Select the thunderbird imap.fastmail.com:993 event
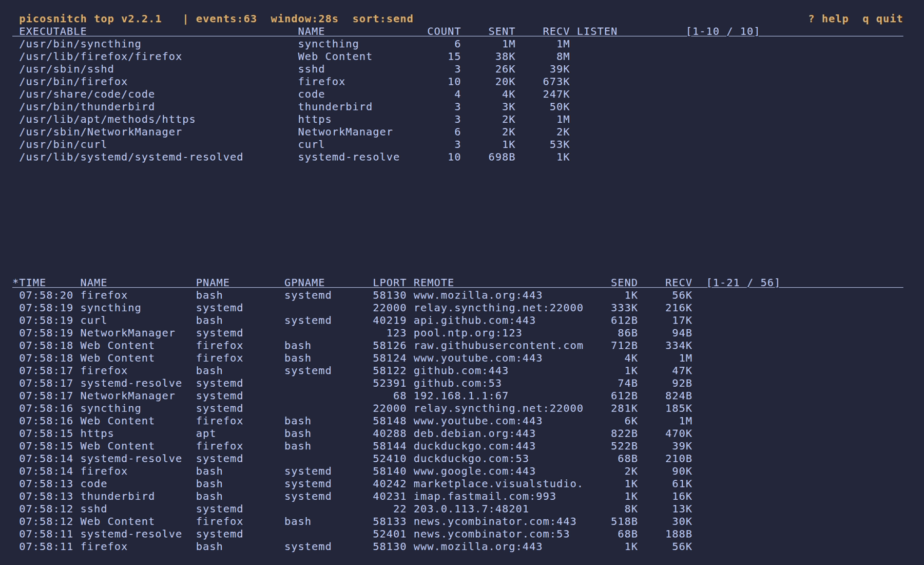This screenshot has height=565, width=924. click(458, 497)
